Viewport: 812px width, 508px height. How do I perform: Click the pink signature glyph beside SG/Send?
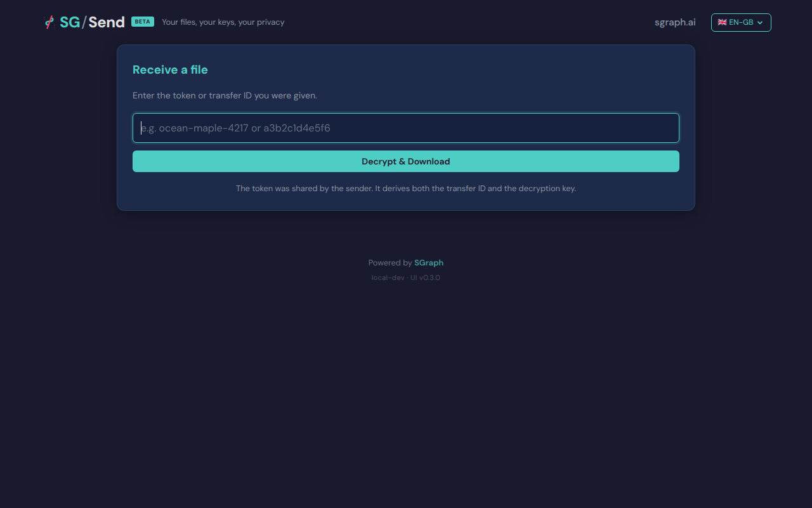49,22
